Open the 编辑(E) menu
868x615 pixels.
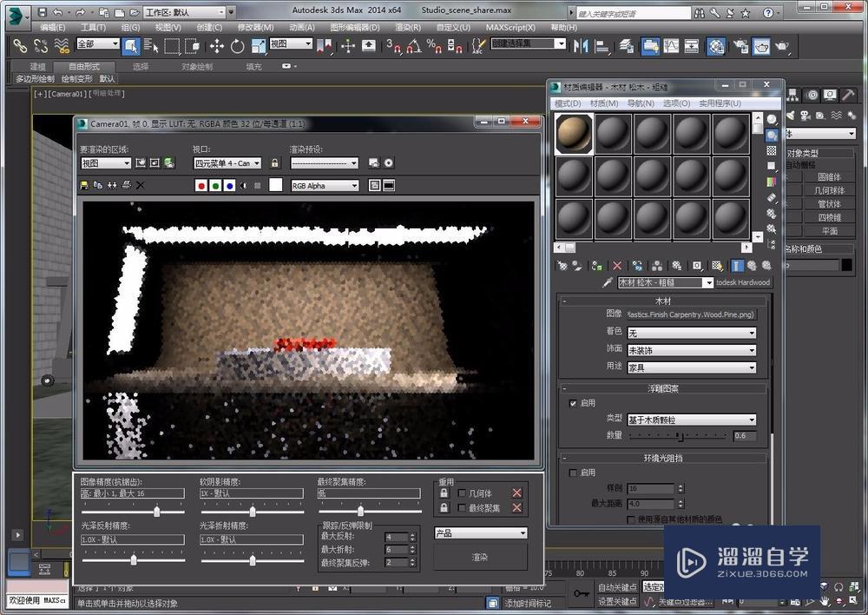(x=53, y=27)
